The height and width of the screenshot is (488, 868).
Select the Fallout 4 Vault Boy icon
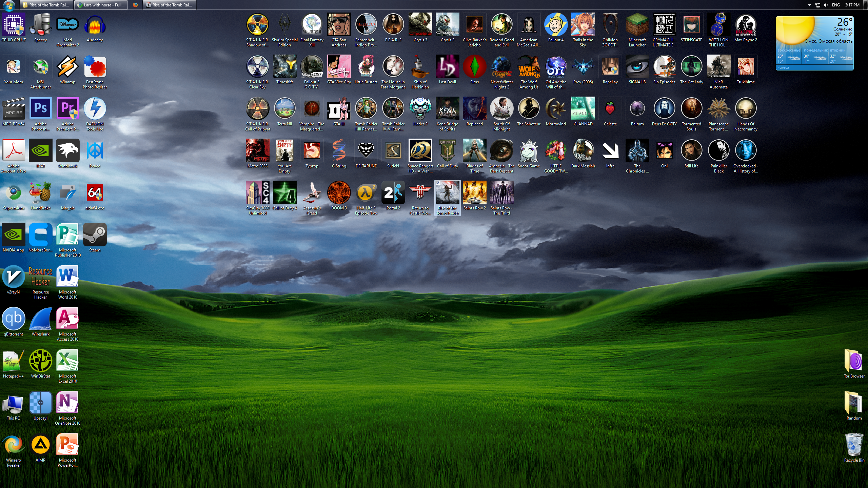(556, 24)
